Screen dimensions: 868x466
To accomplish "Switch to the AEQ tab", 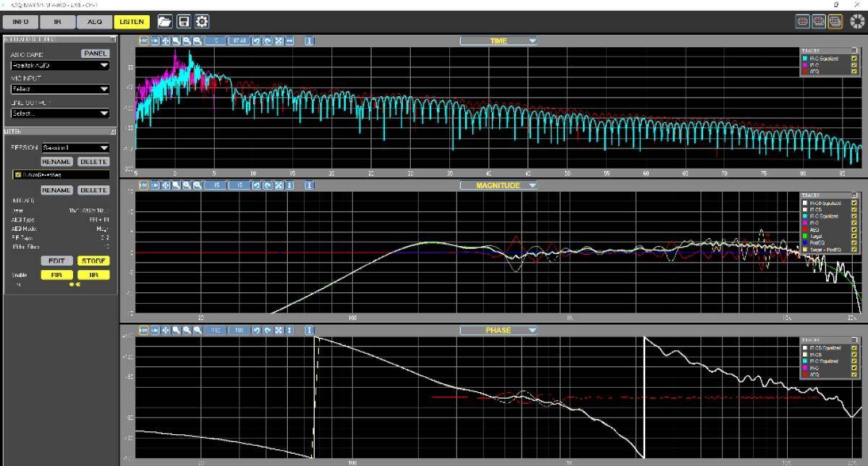I will (x=94, y=22).
